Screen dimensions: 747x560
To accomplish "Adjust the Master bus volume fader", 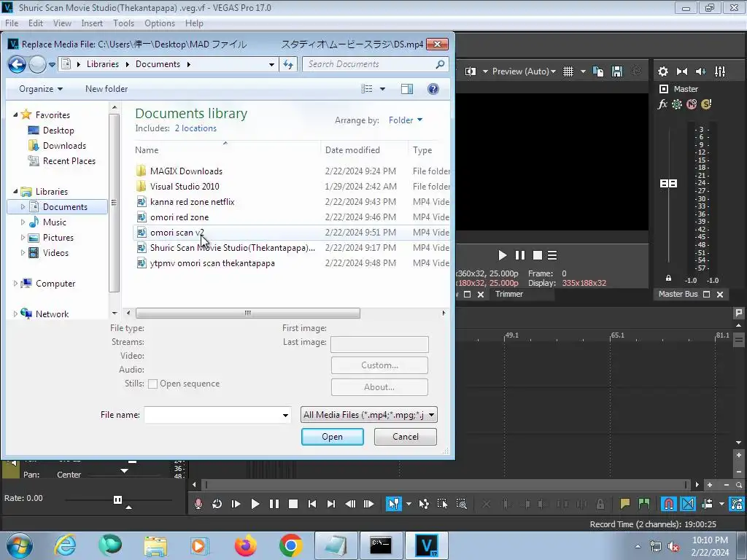I will [668, 183].
